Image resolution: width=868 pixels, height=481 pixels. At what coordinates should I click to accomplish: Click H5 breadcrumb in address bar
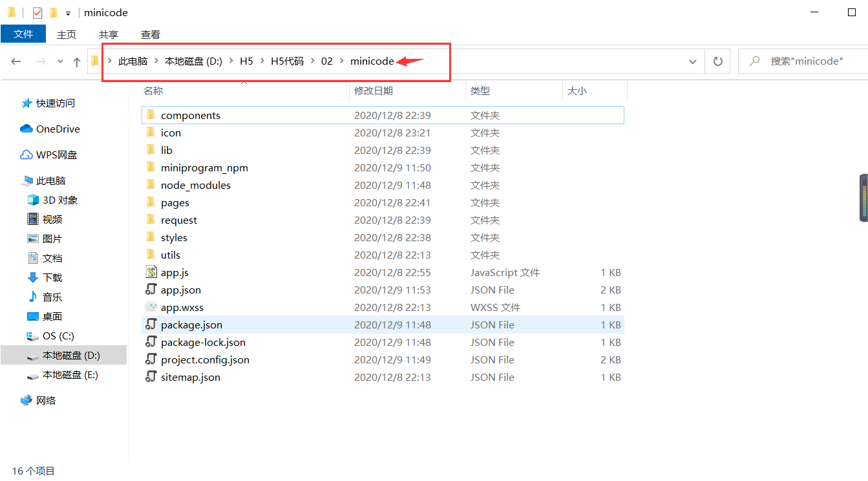click(x=246, y=61)
